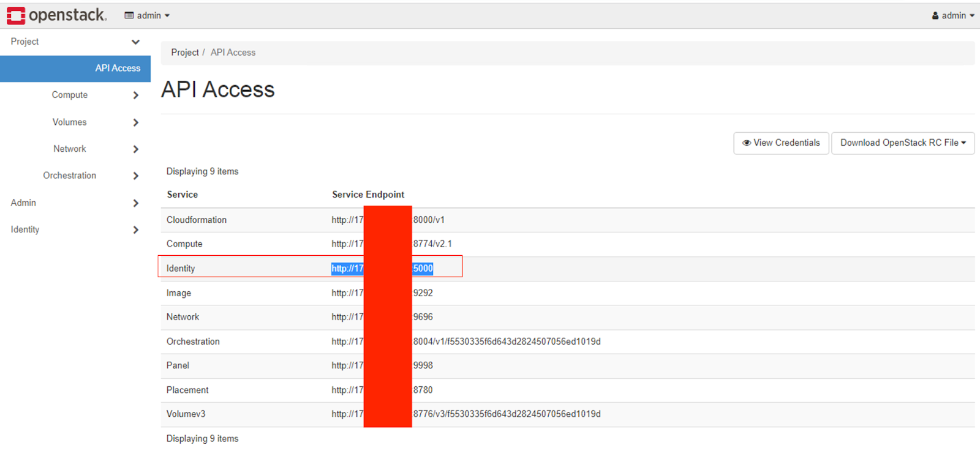This screenshot has height=459, width=980.
Task: Click top Displaying 9 items text
Action: tap(202, 171)
